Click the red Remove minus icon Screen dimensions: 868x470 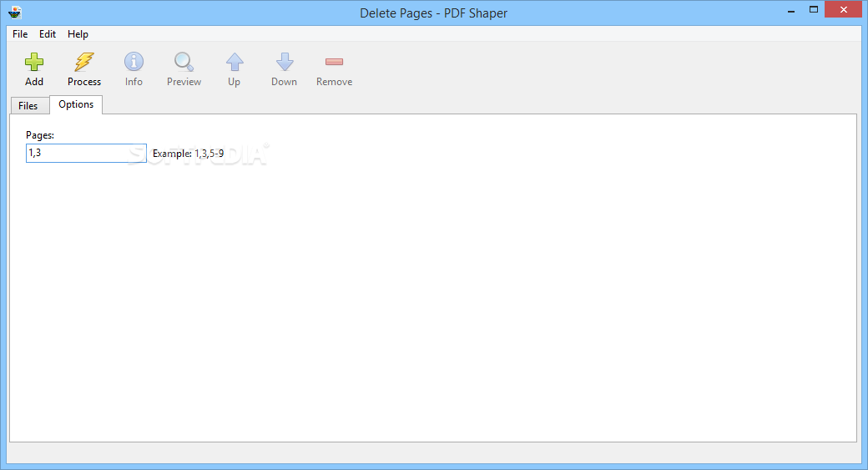click(x=335, y=62)
